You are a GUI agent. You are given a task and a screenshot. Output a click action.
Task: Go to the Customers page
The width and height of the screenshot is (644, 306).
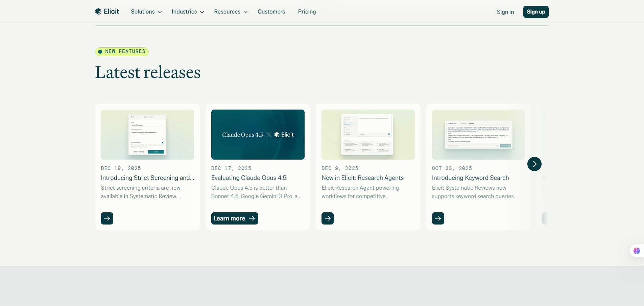pos(271,12)
